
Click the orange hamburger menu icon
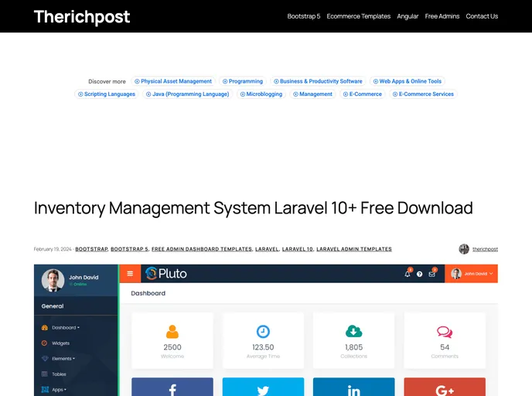click(x=130, y=274)
